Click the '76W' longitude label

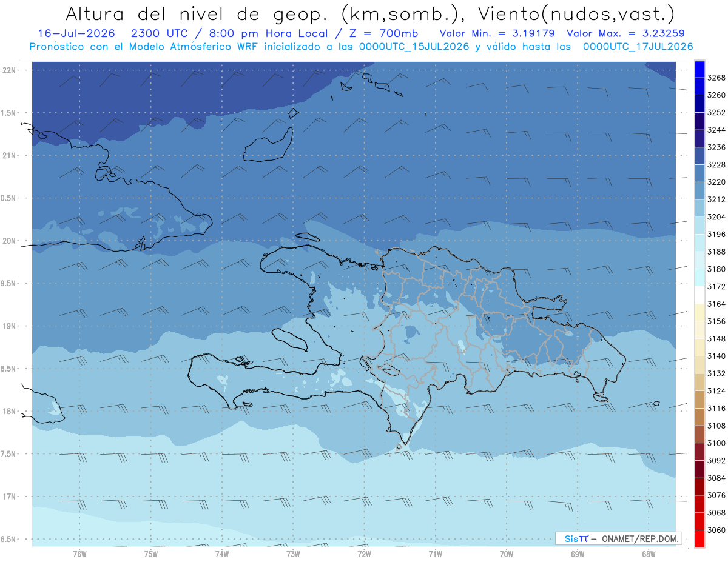(x=79, y=553)
